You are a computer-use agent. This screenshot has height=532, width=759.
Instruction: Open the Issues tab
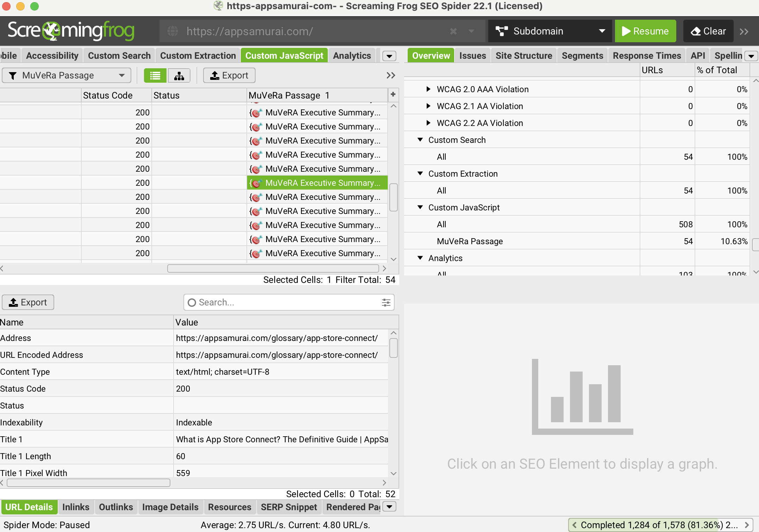(472, 56)
